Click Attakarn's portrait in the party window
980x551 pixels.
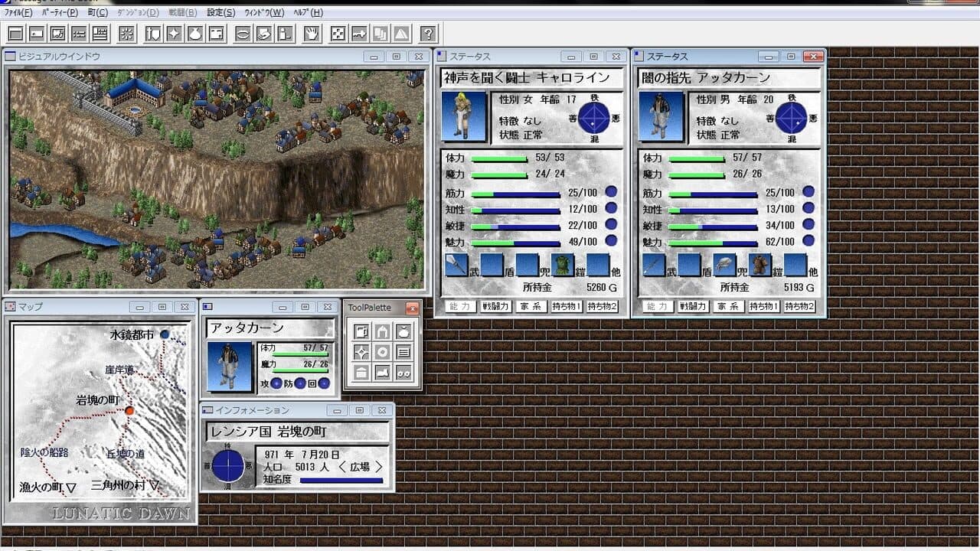pos(230,367)
